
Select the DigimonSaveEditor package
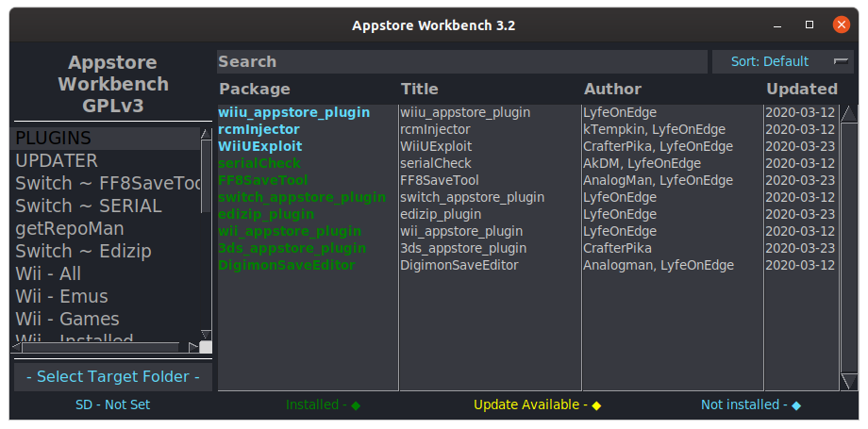tap(286, 265)
